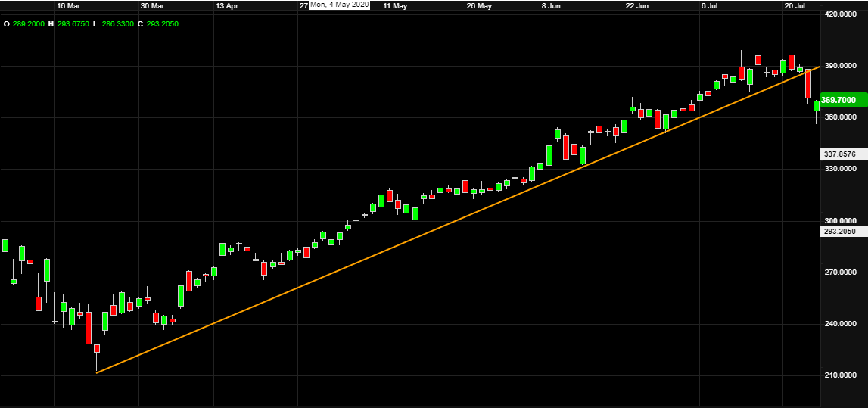Select the 337.8576 crosshair price label
Viewport: 868px width, 408px height.
pos(844,154)
